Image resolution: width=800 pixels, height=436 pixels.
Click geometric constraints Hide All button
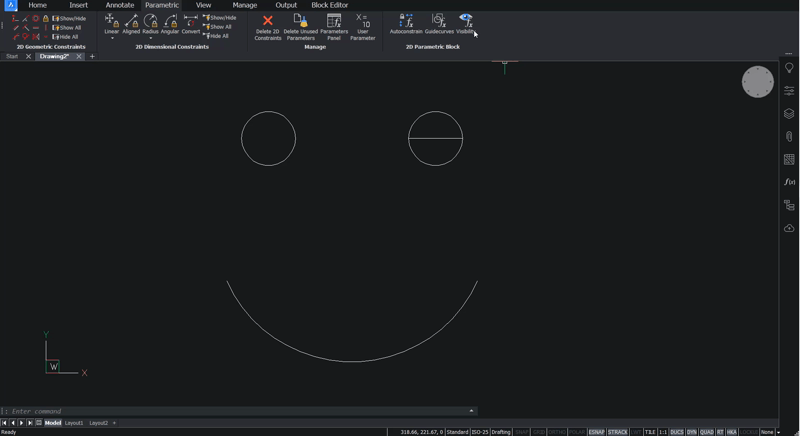(65, 37)
